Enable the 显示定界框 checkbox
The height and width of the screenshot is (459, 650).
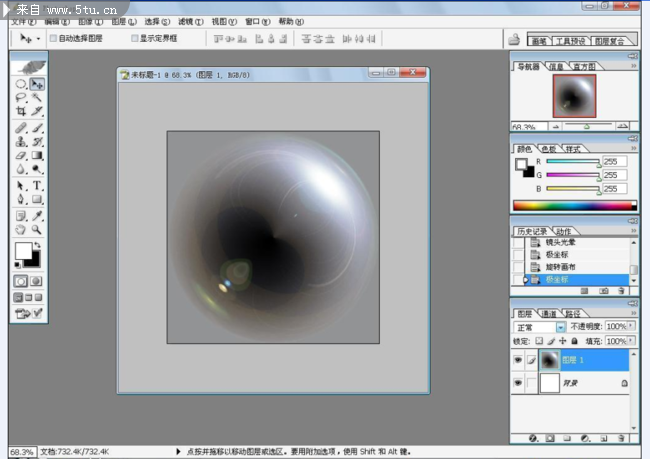[x=136, y=38]
